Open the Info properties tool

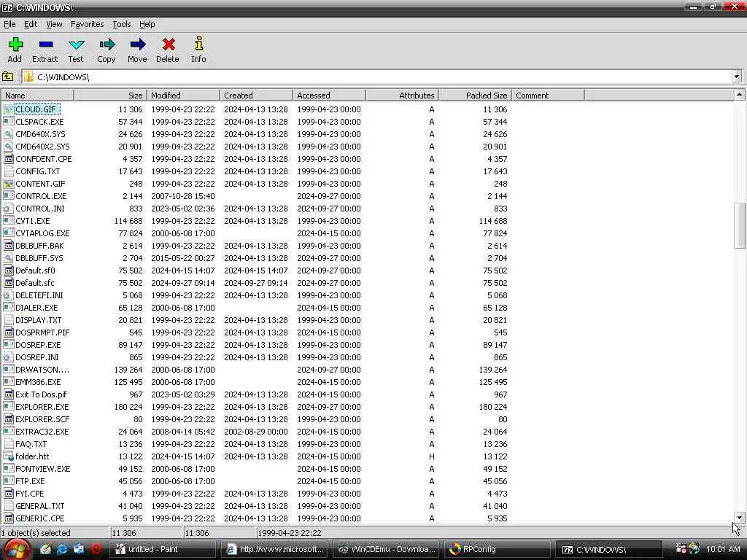coord(198,44)
